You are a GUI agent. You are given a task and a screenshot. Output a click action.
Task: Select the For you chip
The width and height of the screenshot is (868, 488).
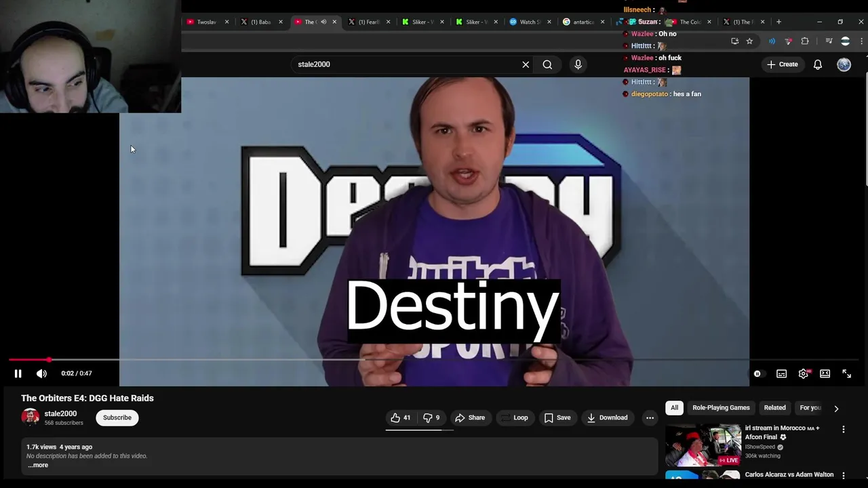[x=810, y=407]
